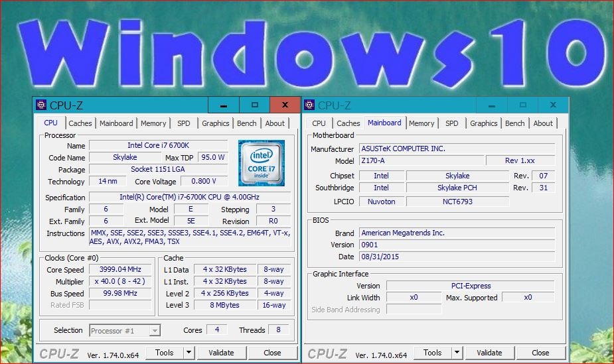614x364 pixels.
Task: Go to Bench tab in left CPU-Z window
Action: 247,123
